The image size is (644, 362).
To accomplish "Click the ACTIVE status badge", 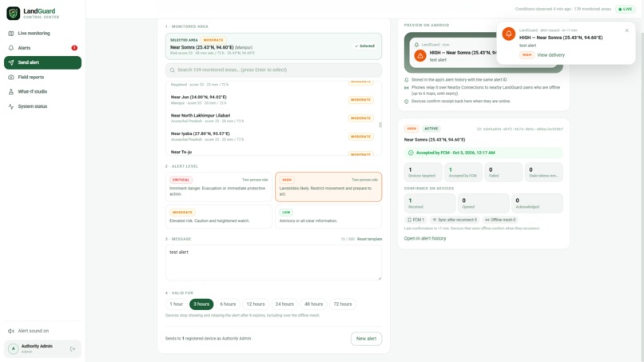I will click(431, 129).
